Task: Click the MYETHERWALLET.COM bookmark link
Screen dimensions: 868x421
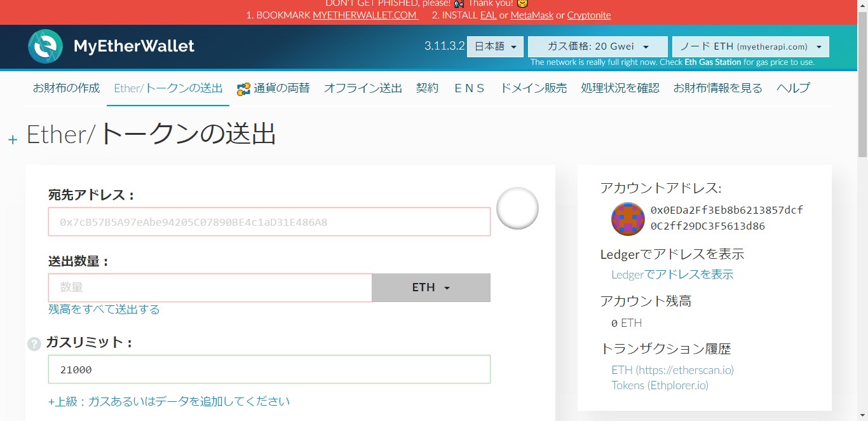Action: pos(365,15)
